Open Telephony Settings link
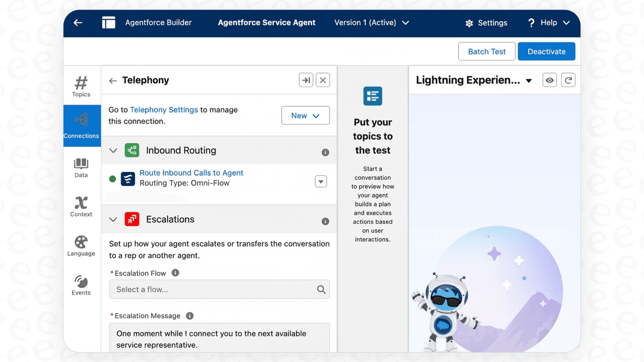Screen dimensions: 644x362 tap(164, 110)
